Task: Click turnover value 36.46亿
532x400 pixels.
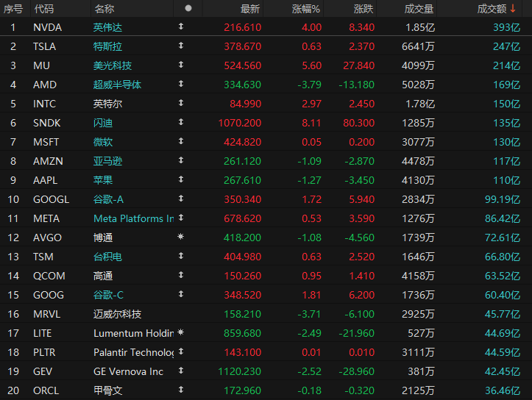Action: point(503,391)
